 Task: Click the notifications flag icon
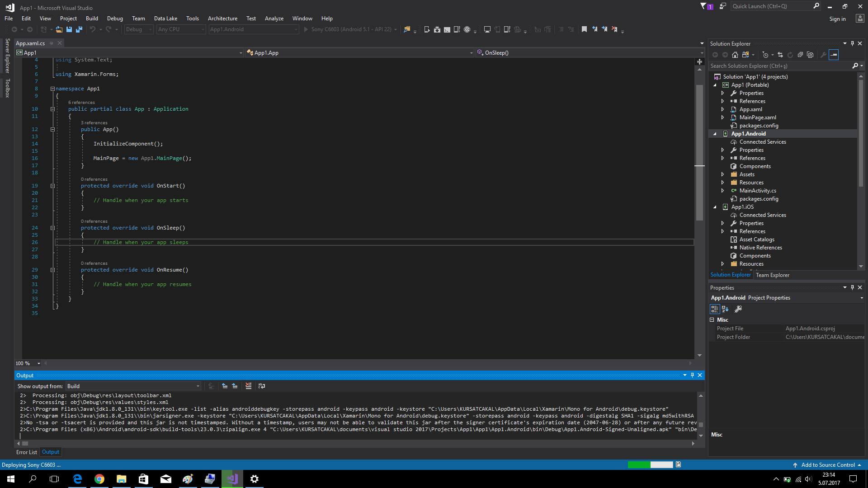[x=703, y=6]
